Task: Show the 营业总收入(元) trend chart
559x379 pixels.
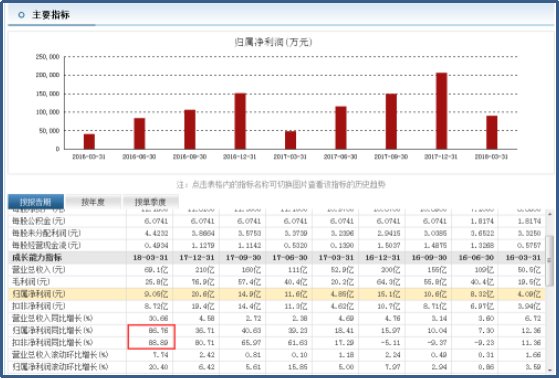Action: click(x=39, y=270)
